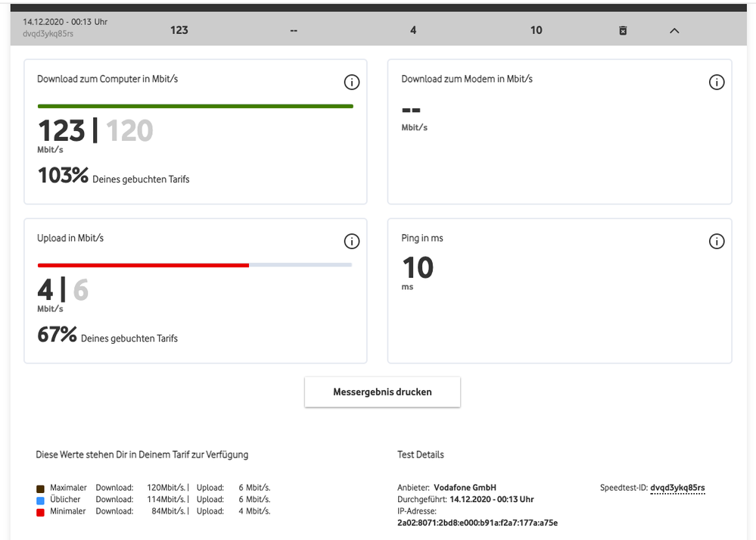Open info icon for Download zum Modem
Screen dimensions: 756x540
(717, 82)
